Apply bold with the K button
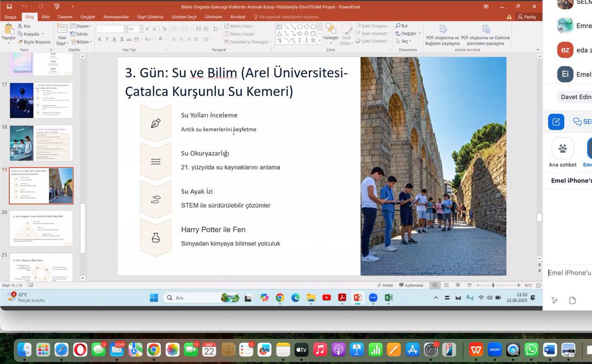592x364 pixels. [99, 39]
